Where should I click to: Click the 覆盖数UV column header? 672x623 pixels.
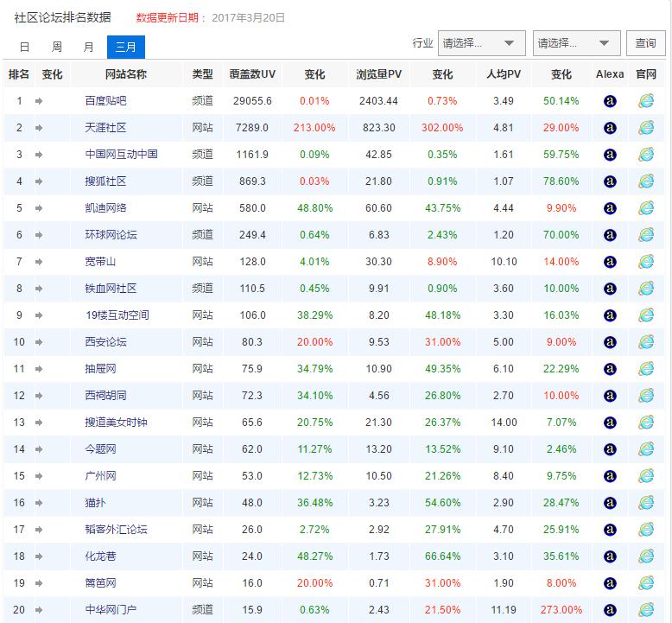tap(252, 74)
